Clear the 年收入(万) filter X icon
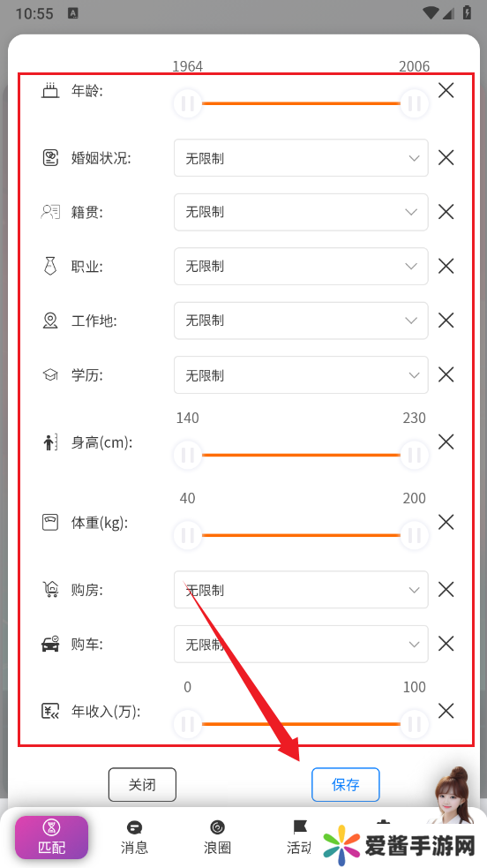487x868 pixels. pos(446,711)
